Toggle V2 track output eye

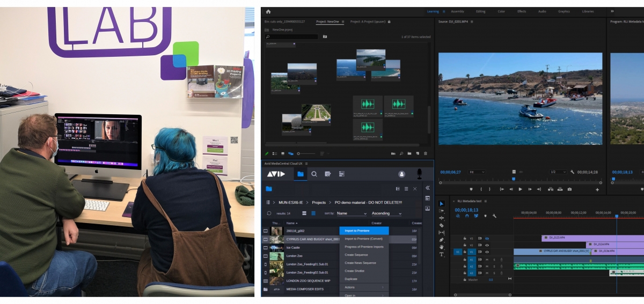pyautogui.click(x=487, y=245)
